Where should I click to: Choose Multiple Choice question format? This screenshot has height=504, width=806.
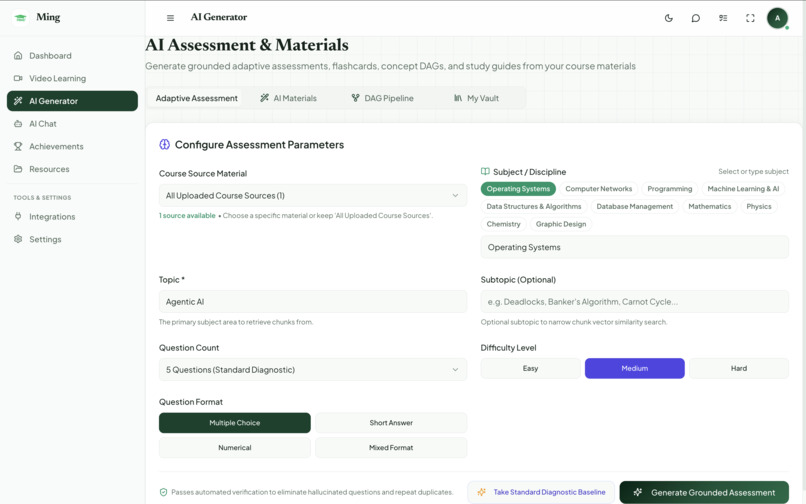(234, 423)
